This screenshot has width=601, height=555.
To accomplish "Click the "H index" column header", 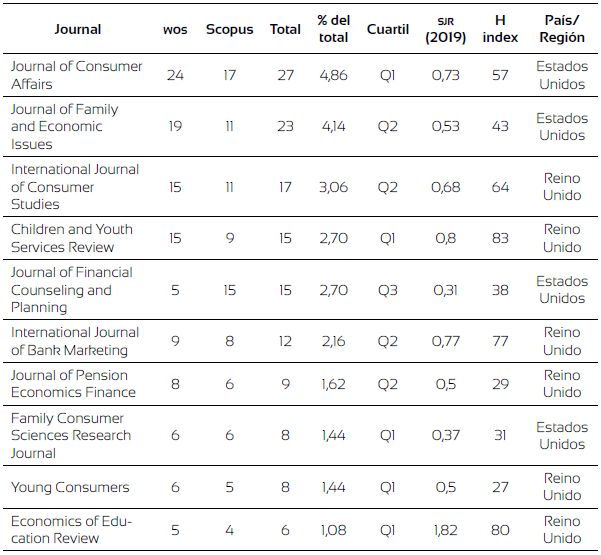I will [x=500, y=29].
